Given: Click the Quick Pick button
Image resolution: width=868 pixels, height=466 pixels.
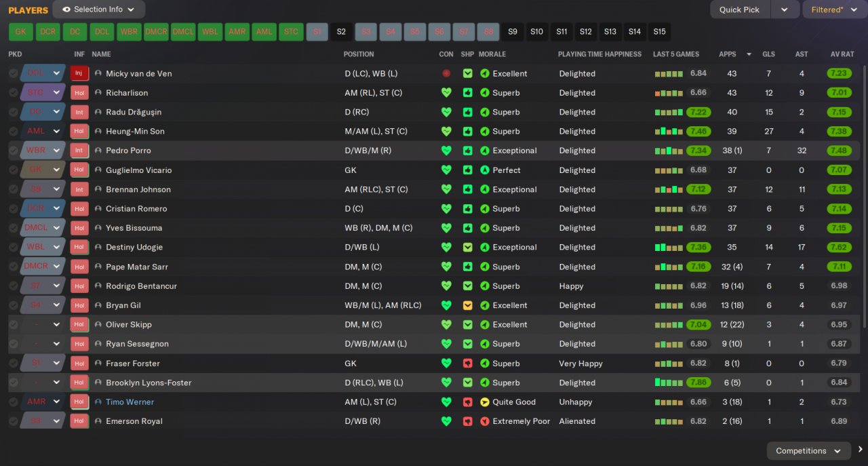Looking at the screenshot, I should coord(740,9).
